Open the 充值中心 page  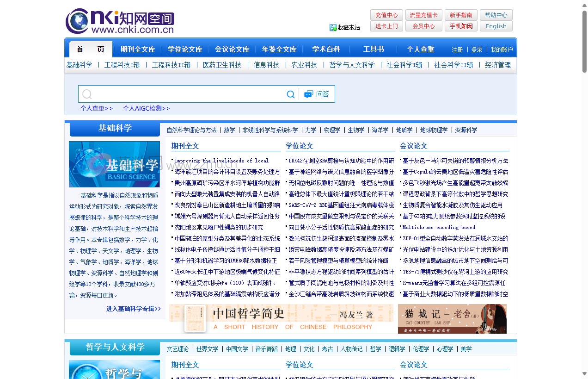point(386,15)
